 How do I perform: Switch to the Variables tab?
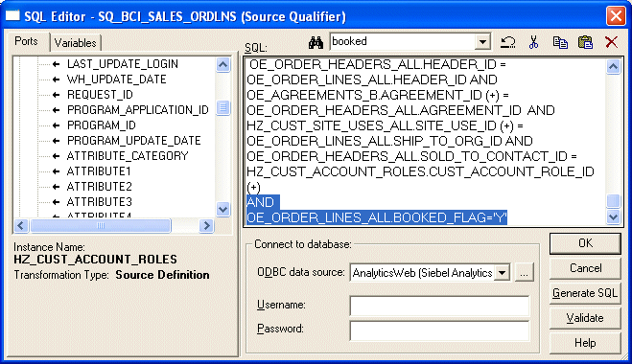(76, 43)
